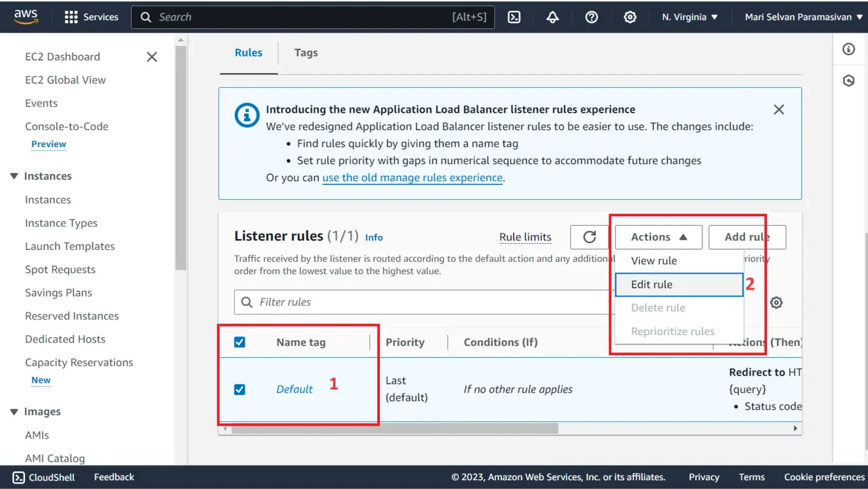Click the Name tag column header
The height and width of the screenshot is (489, 868).
[x=301, y=342]
